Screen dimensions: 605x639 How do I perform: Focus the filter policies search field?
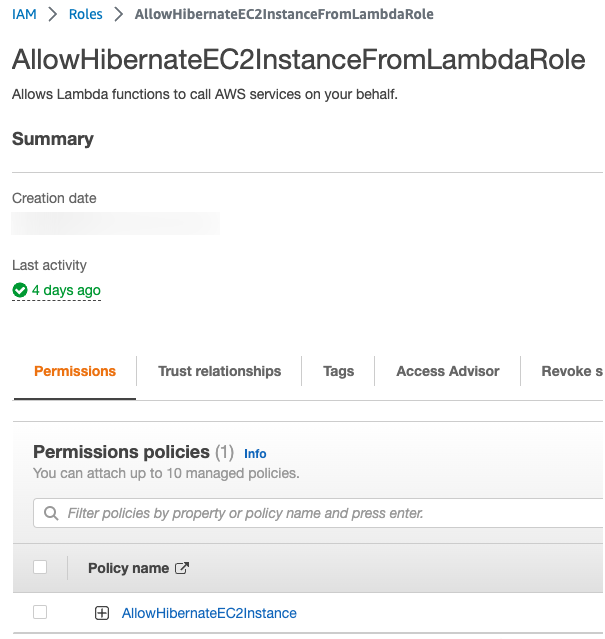click(x=300, y=514)
